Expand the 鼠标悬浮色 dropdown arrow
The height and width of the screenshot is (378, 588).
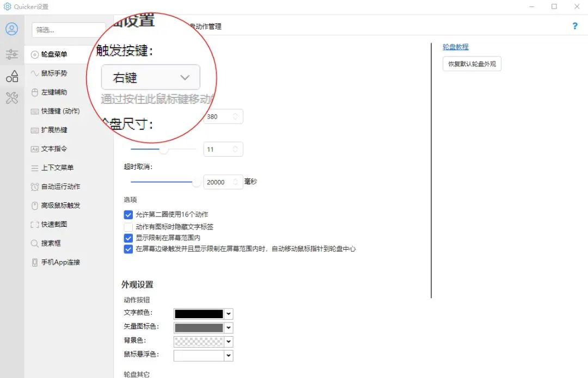(x=229, y=355)
